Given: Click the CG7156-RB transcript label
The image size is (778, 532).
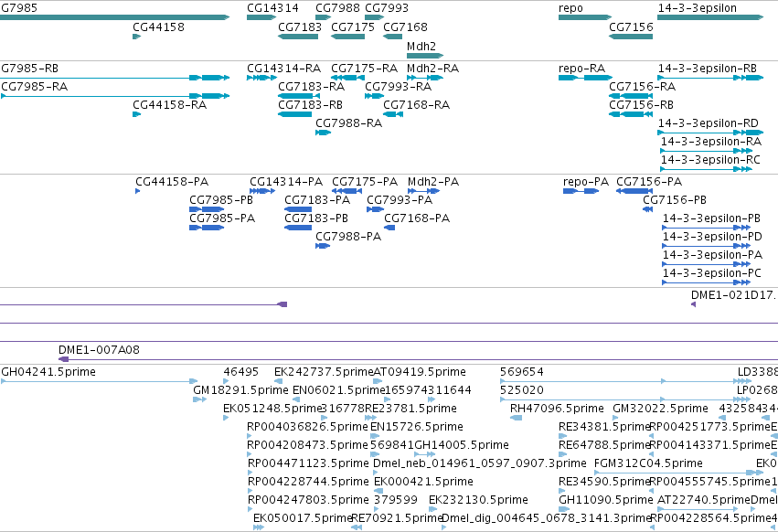Looking at the screenshot, I should coord(642,105).
